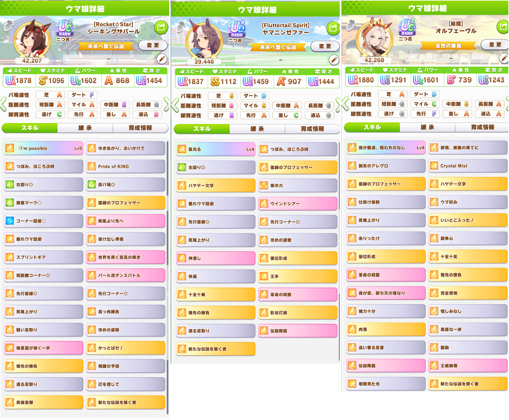This screenshot has width=509, height=420.
Task: Tap the 「I'm possible」 unique skill icon
Action: tap(10, 148)
